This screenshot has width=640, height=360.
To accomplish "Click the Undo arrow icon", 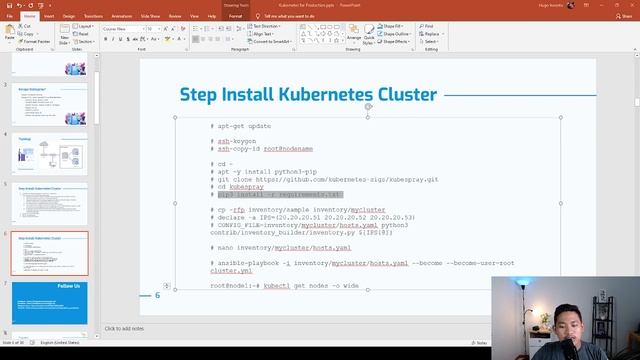I will 19,6.
